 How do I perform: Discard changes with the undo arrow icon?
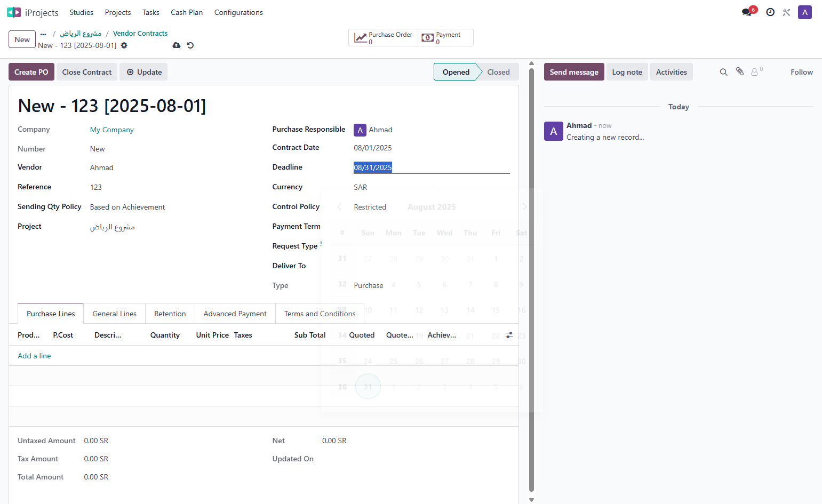tap(190, 45)
